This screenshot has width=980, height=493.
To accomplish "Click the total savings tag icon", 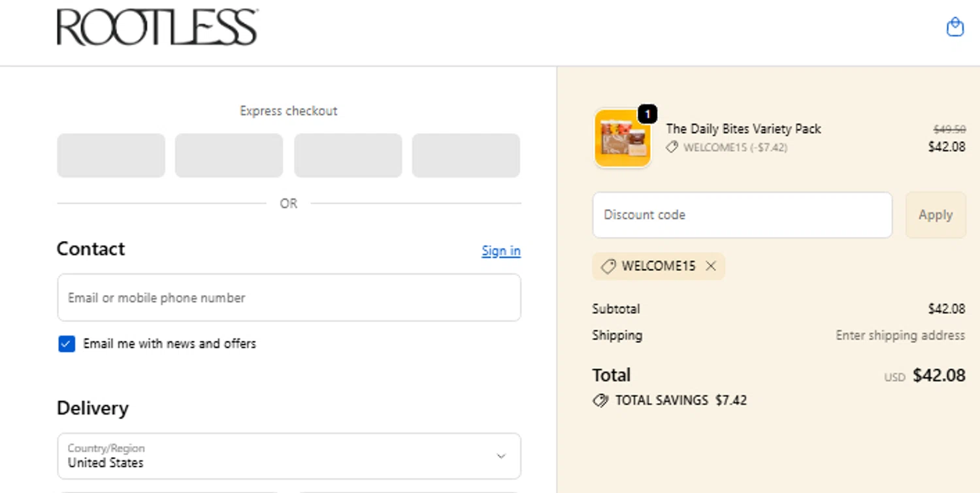I will [x=600, y=400].
